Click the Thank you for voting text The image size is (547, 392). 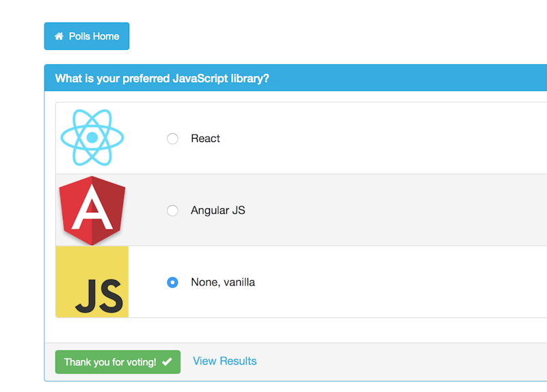click(110, 362)
